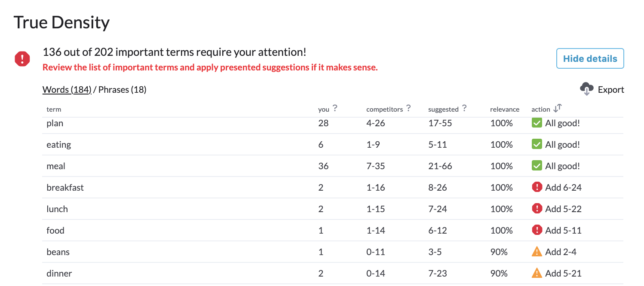Click the red alert icon in food row

(x=537, y=230)
